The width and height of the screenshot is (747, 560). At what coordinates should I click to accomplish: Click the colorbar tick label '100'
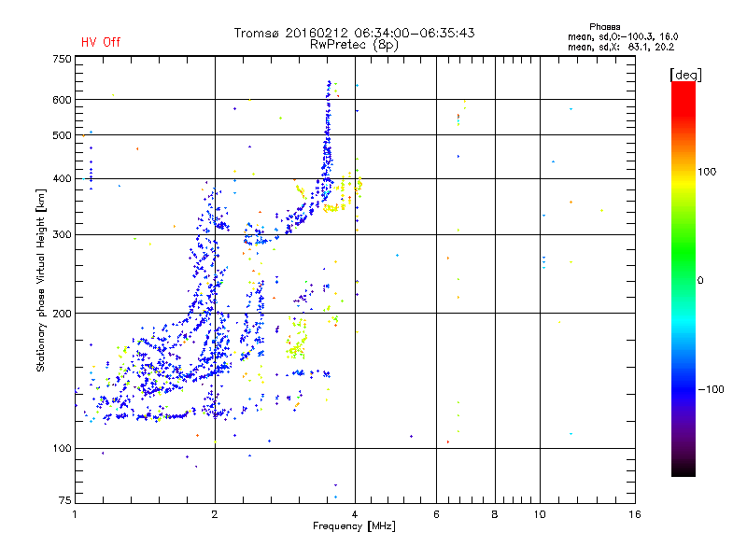[707, 172]
